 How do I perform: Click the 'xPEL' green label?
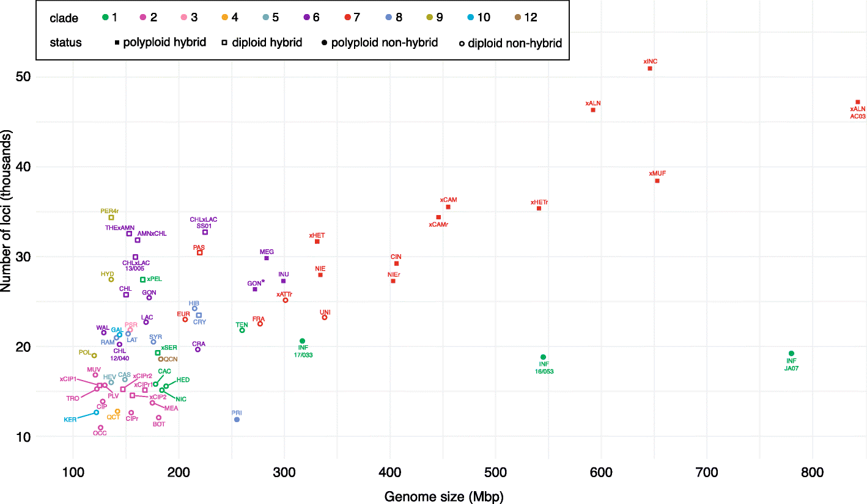154,279
